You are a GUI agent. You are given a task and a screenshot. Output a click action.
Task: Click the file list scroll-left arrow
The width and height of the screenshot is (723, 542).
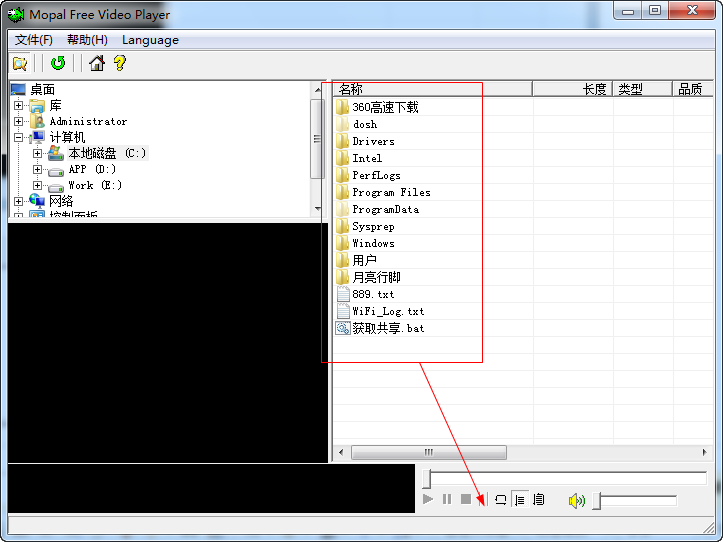click(x=341, y=453)
